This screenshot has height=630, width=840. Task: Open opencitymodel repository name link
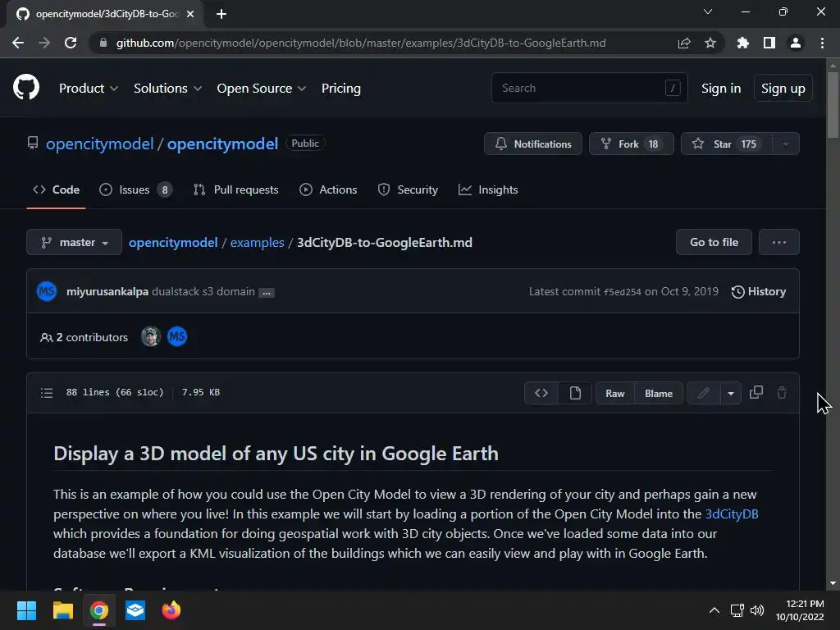coord(222,144)
